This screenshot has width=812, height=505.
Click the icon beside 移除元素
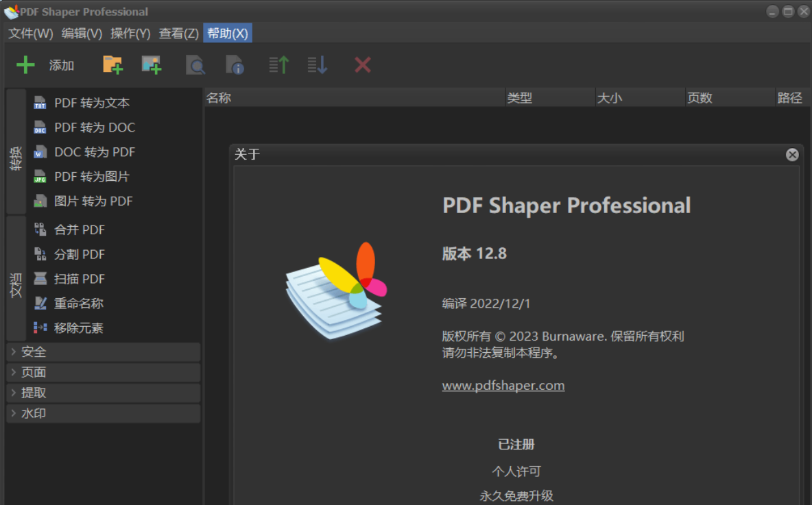click(40, 328)
